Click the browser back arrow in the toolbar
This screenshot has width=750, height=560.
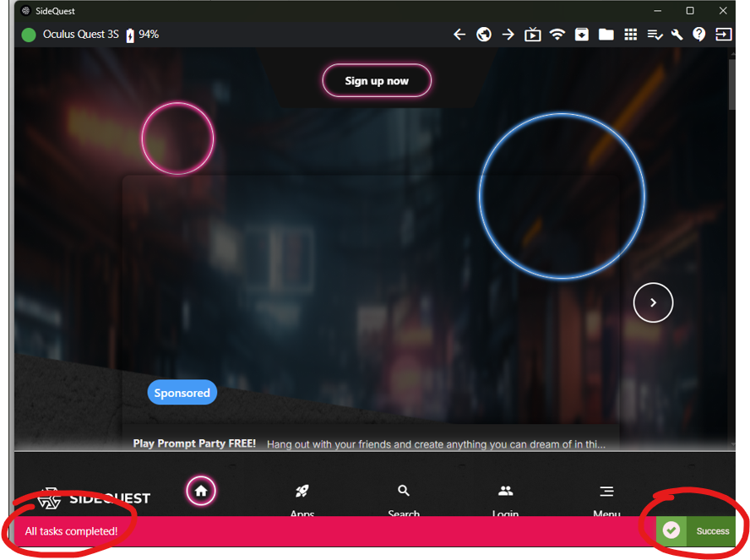click(459, 35)
